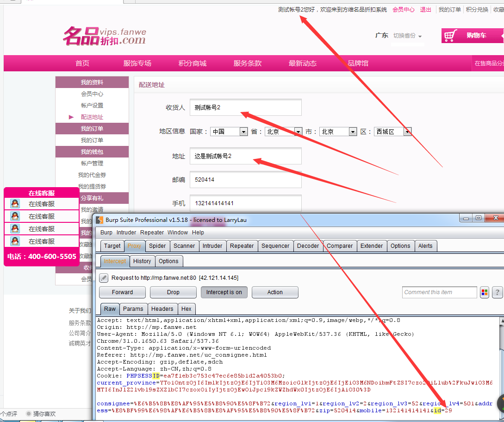Switch to the Hex view tab
This screenshot has width=504, height=422.
pyautogui.click(x=187, y=309)
